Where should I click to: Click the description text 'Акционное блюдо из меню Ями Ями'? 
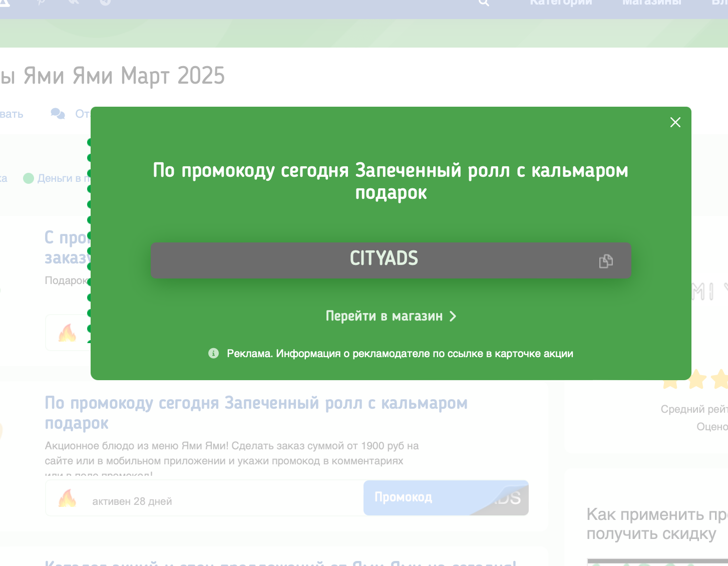[x=232, y=453]
